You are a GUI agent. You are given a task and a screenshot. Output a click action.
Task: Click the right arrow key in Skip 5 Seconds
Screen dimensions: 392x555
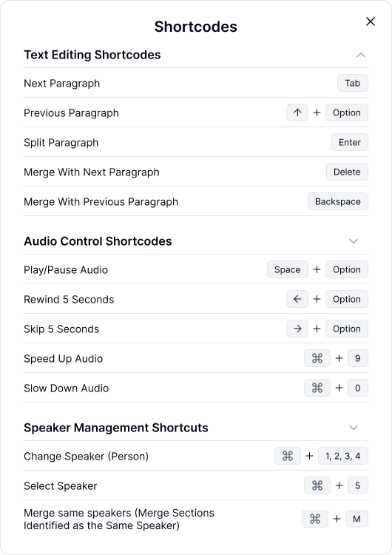pyautogui.click(x=297, y=329)
